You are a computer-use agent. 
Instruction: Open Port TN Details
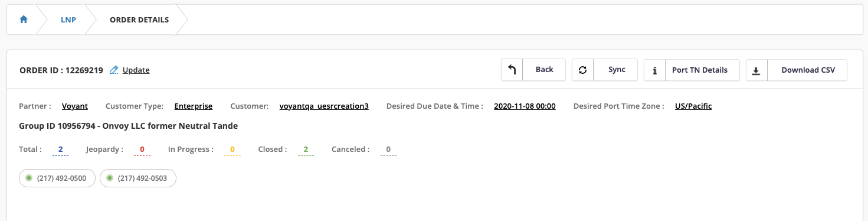(700, 70)
